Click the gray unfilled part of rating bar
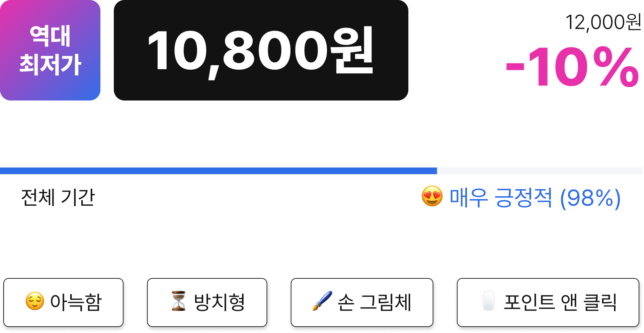This screenshot has height=333, width=644. (540, 171)
